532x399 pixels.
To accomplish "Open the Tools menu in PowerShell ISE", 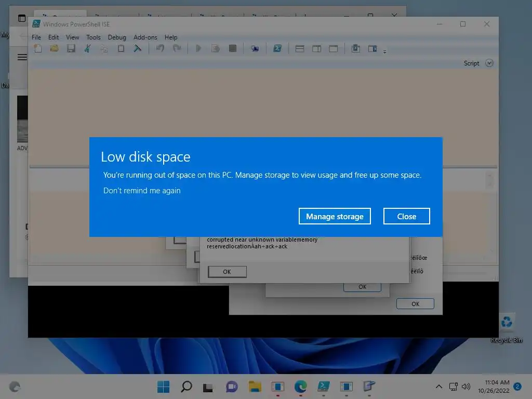I will coord(94,37).
